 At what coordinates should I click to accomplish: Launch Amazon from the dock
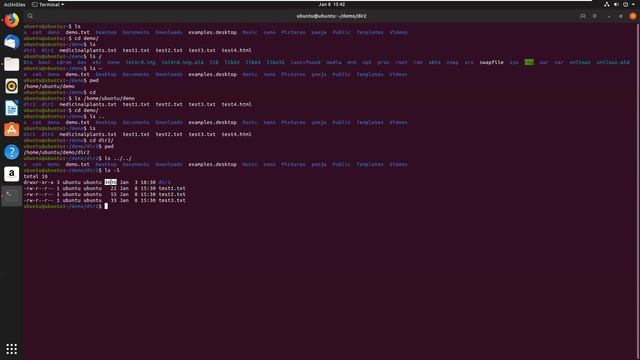11,174
